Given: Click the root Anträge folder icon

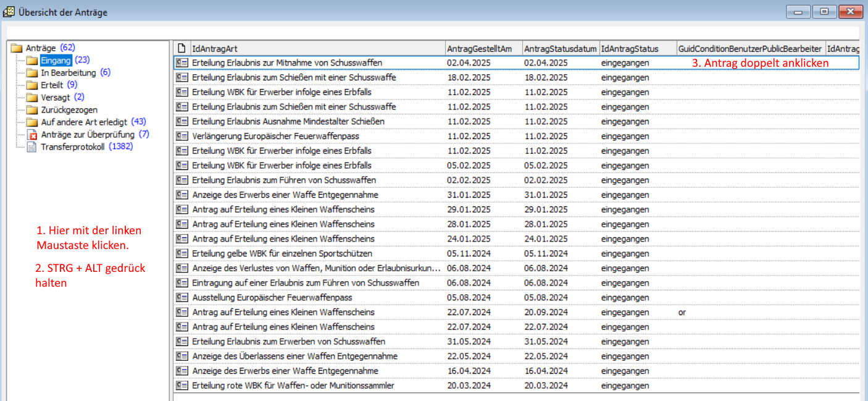Looking at the screenshot, I should tap(17, 48).
